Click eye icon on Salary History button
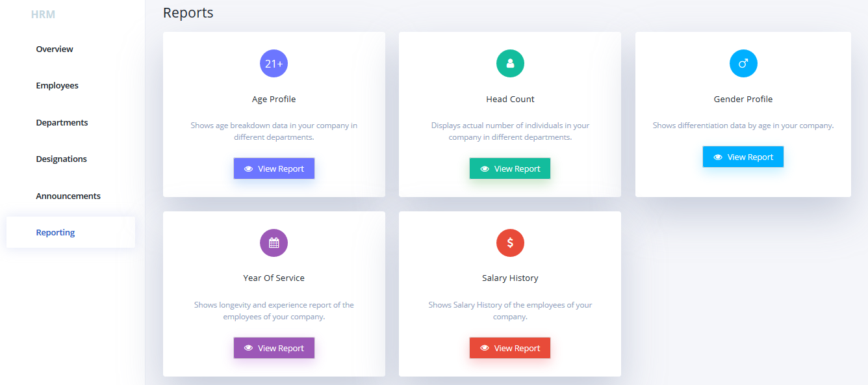868x385 pixels. pyautogui.click(x=485, y=349)
